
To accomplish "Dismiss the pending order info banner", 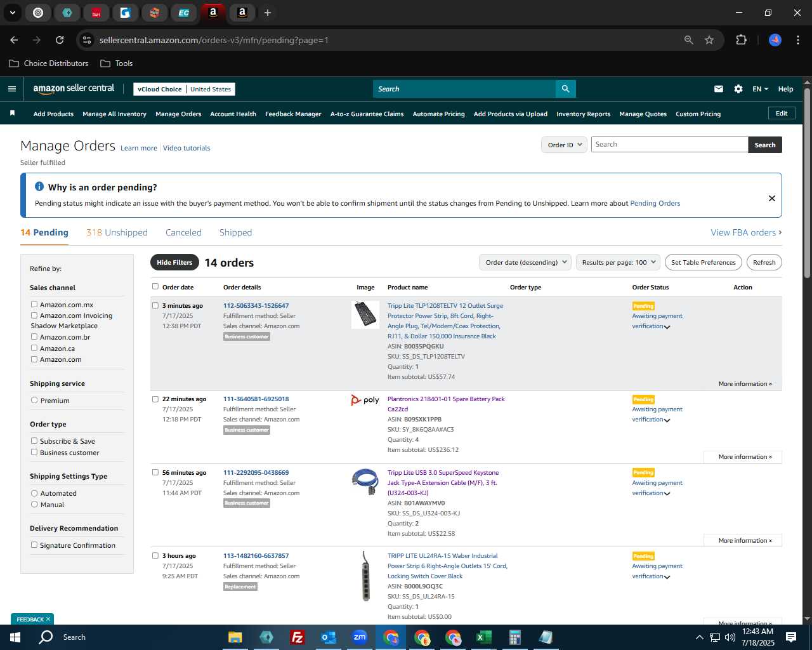I will tap(772, 198).
